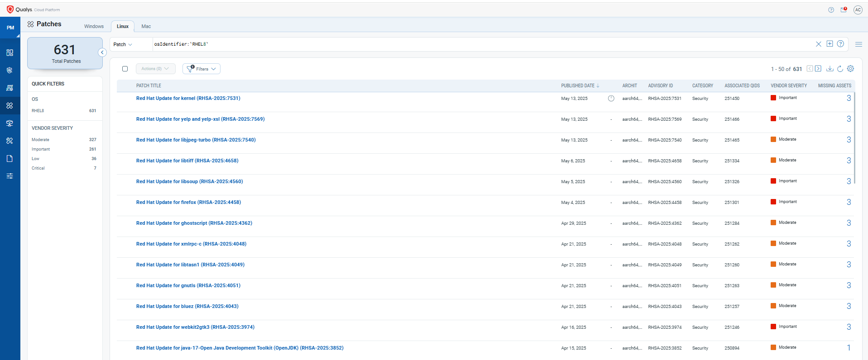Switch to the Linux tab

click(123, 26)
